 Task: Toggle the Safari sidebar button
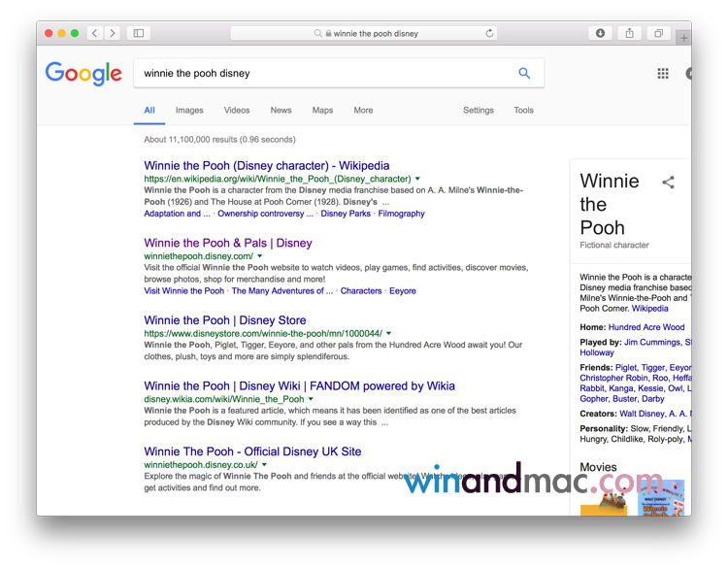tap(139, 33)
